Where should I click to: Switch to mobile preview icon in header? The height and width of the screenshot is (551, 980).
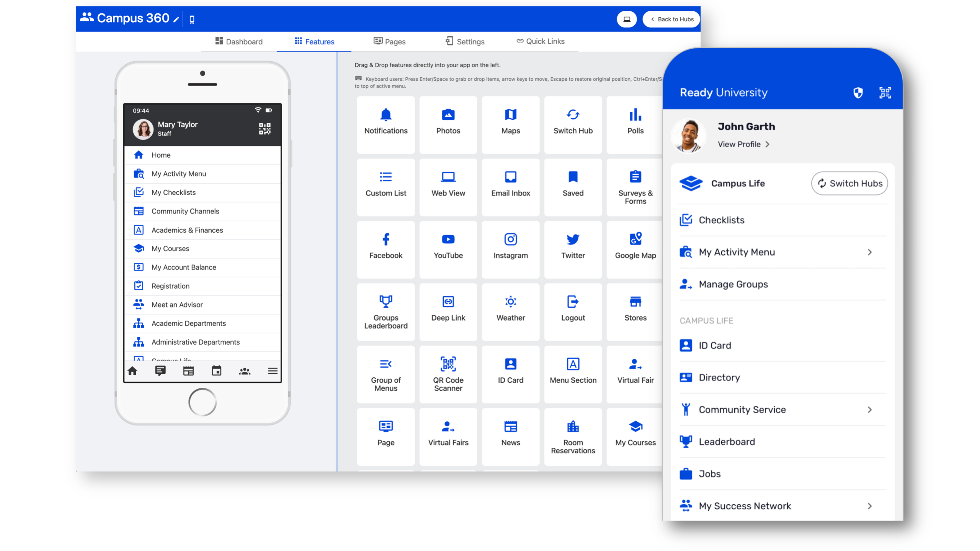pyautogui.click(x=192, y=19)
